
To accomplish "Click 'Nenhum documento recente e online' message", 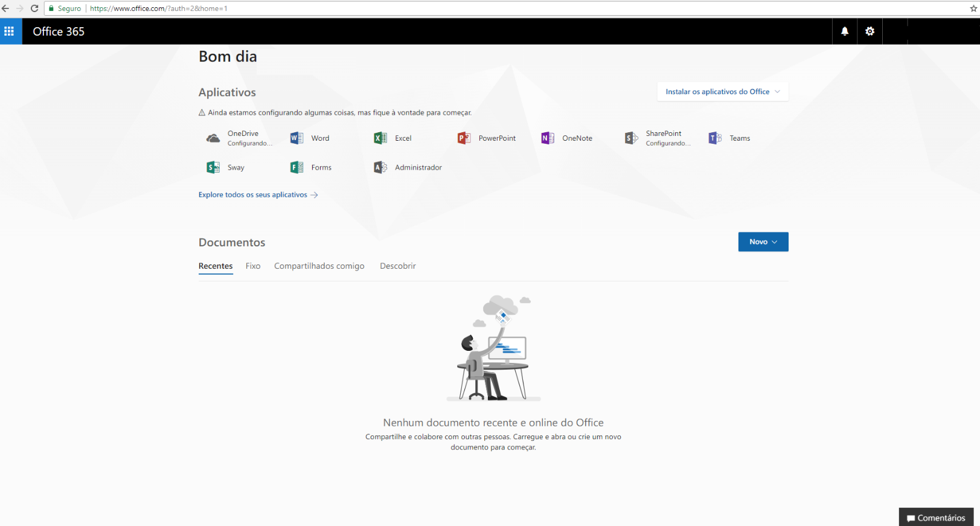I will [x=493, y=423].
